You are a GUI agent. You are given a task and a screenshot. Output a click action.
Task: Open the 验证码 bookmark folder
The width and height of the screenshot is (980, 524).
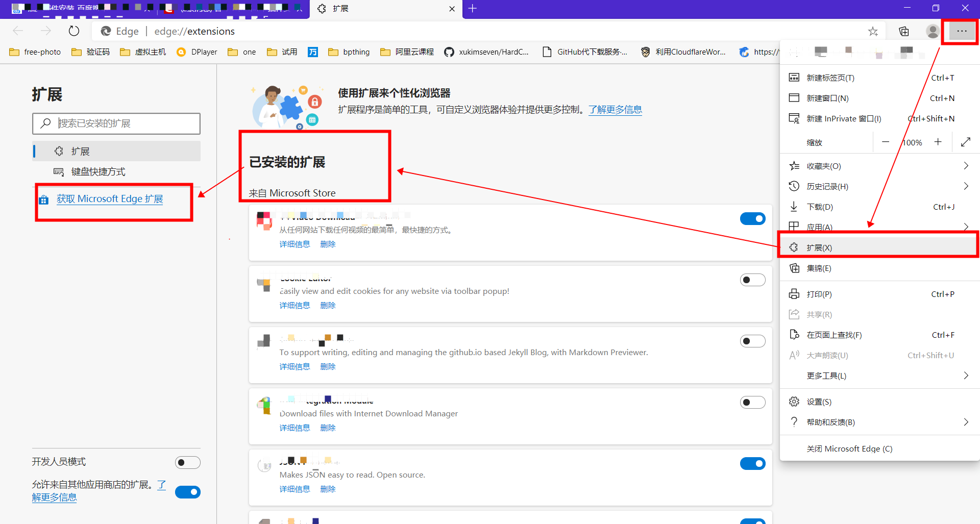[x=91, y=52]
